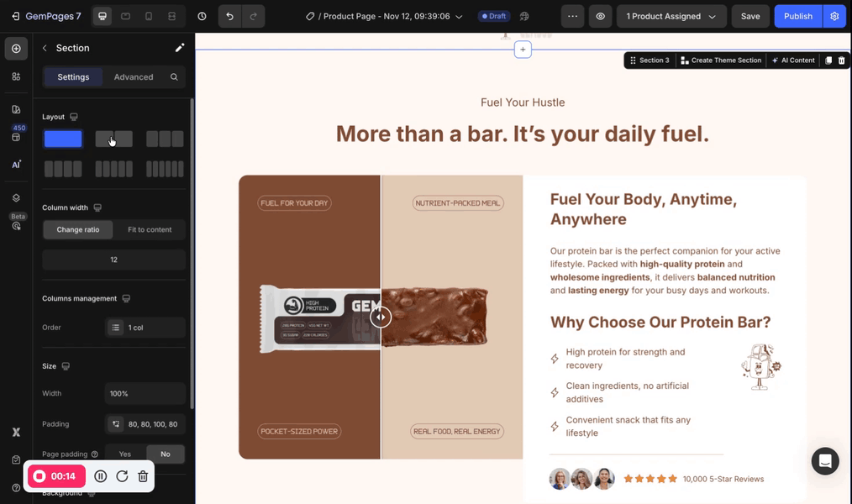852x504 pixels.
Task: Open the live chat support bubble
Action: [x=824, y=461]
